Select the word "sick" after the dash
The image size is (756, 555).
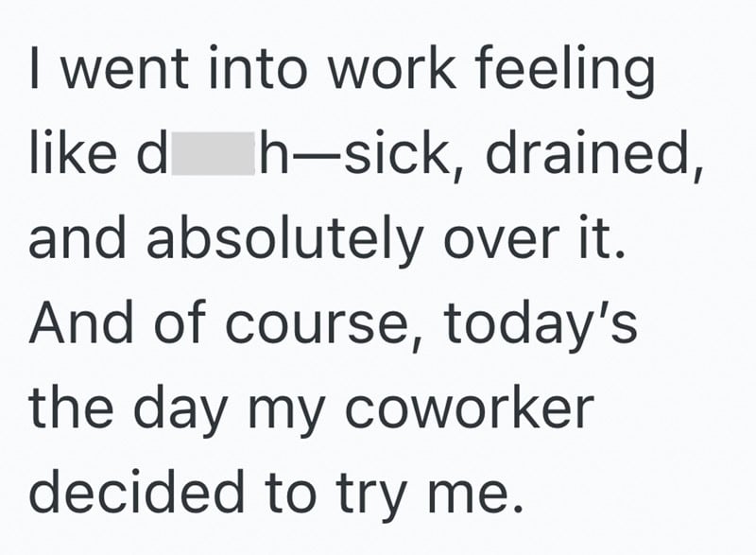(400, 152)
